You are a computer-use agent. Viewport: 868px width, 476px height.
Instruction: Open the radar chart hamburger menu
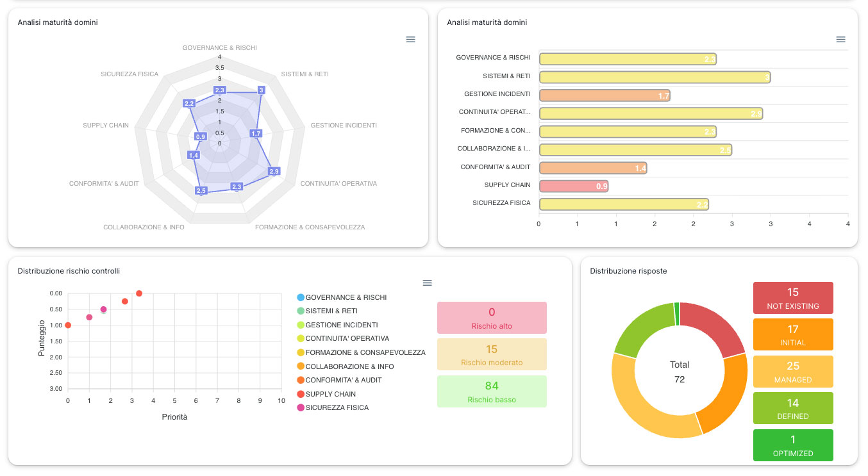tap(411, 39)
